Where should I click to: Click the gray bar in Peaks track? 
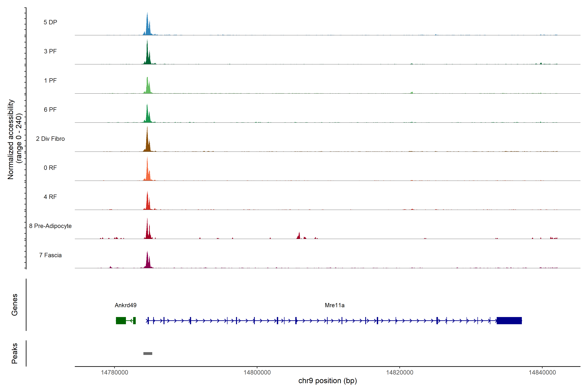(148, 353)
